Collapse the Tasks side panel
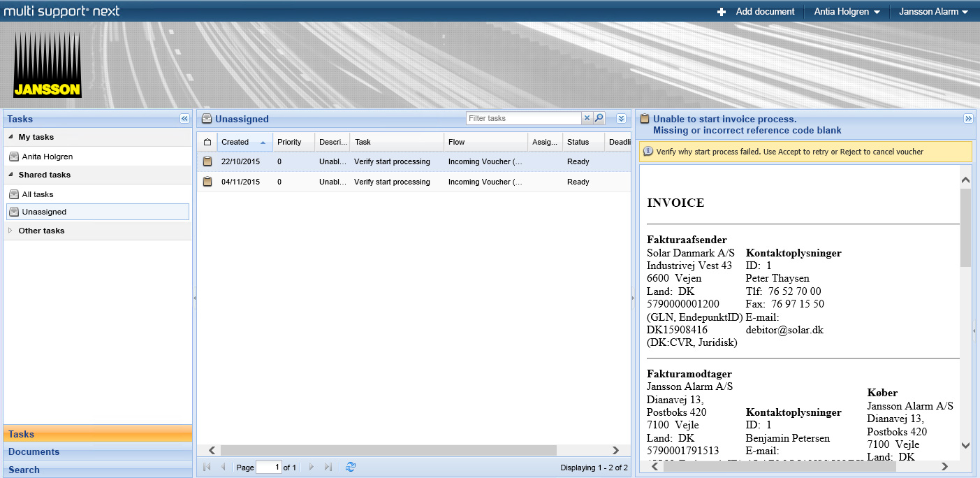Image resolution: width=980 pixels, height=478 pixels. click(184, 119)
